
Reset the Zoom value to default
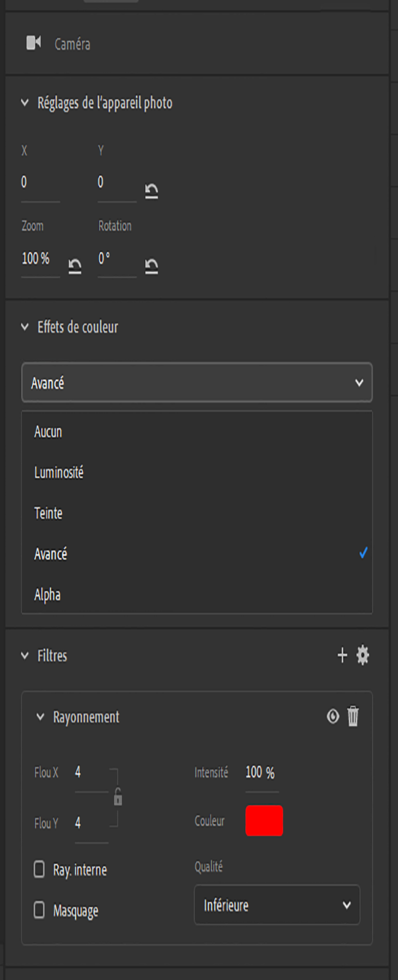pyautogui.click(x=74, y=266)
